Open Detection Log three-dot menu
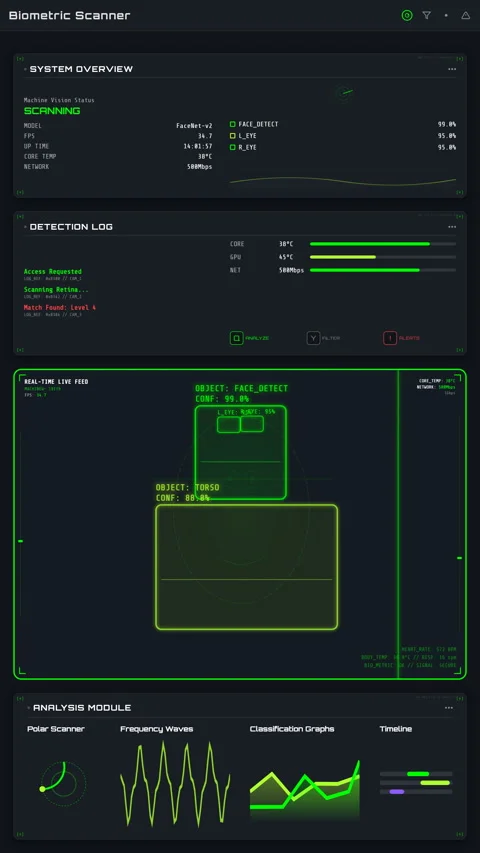 click(452, 227)
